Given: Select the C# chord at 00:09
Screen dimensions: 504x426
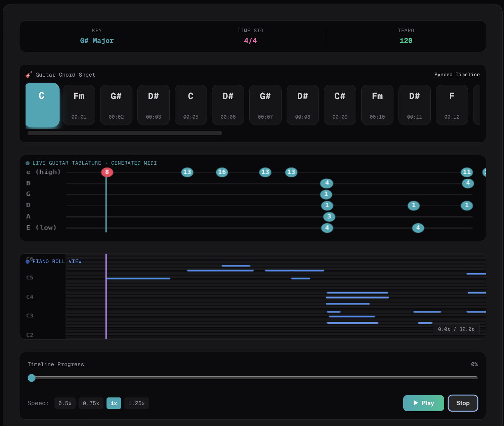Looking at the screenshot, I should pyautogui.click(x=340, y=105).
